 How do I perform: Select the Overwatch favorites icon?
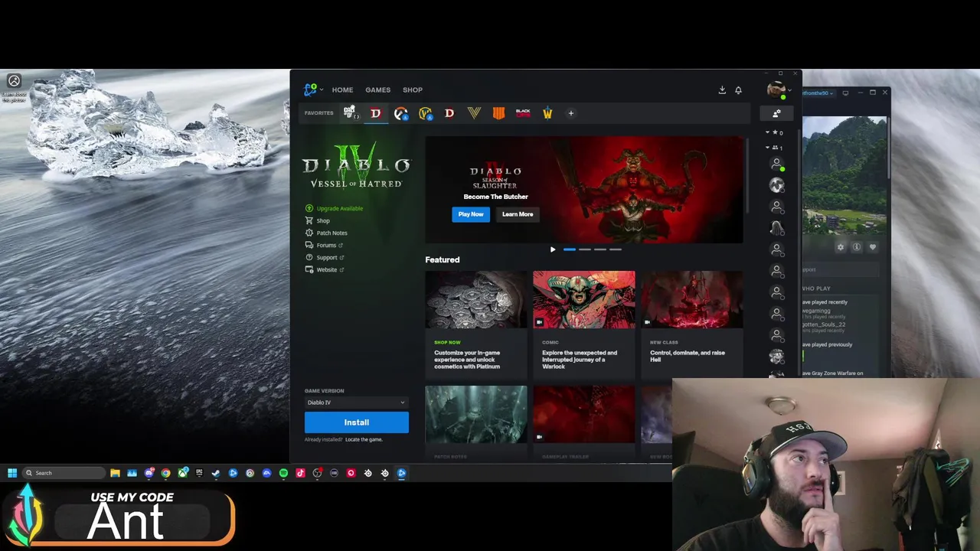point(400,113)
